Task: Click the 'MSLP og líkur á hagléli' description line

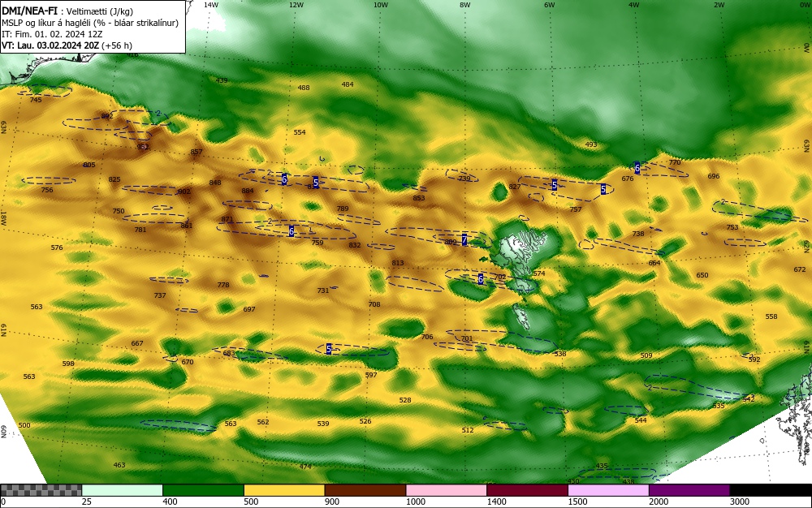Action: (x=90, y=23)
